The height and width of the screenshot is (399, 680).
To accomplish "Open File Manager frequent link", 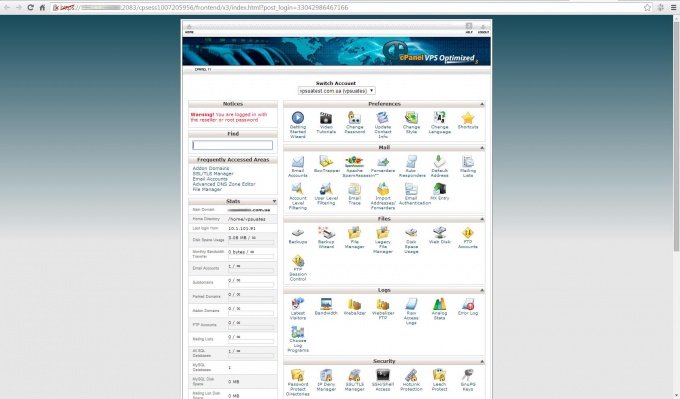I will 207,189.
